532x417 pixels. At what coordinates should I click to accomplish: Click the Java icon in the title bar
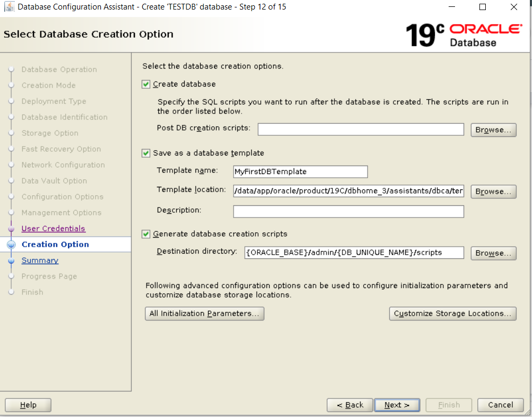pos(9,6)
